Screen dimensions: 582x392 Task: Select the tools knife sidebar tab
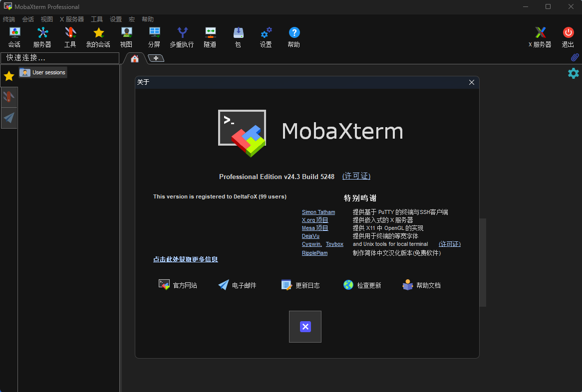click(x=9, y=97)
